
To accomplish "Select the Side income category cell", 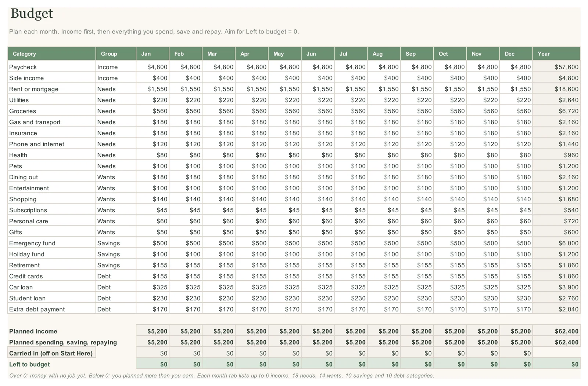I will (52, 78).
